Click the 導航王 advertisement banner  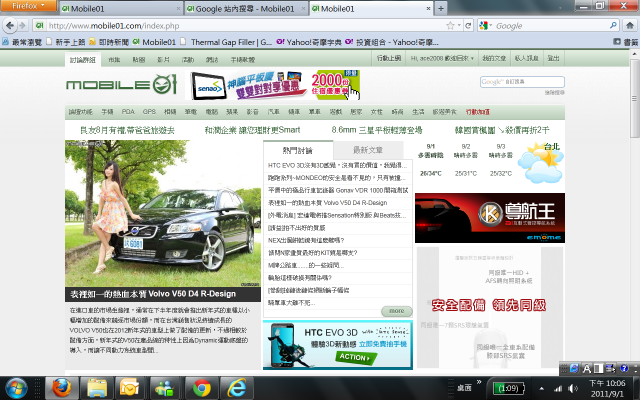pos(490,218)
